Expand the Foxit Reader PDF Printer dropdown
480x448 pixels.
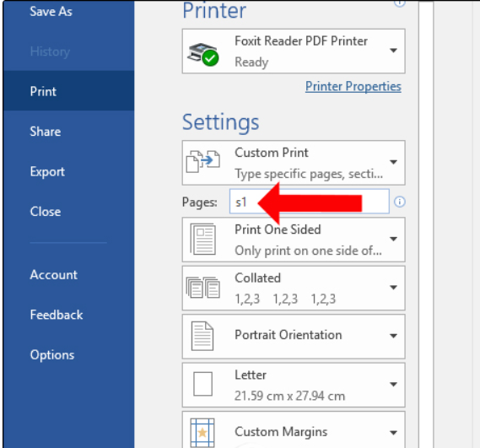point(393,51)
